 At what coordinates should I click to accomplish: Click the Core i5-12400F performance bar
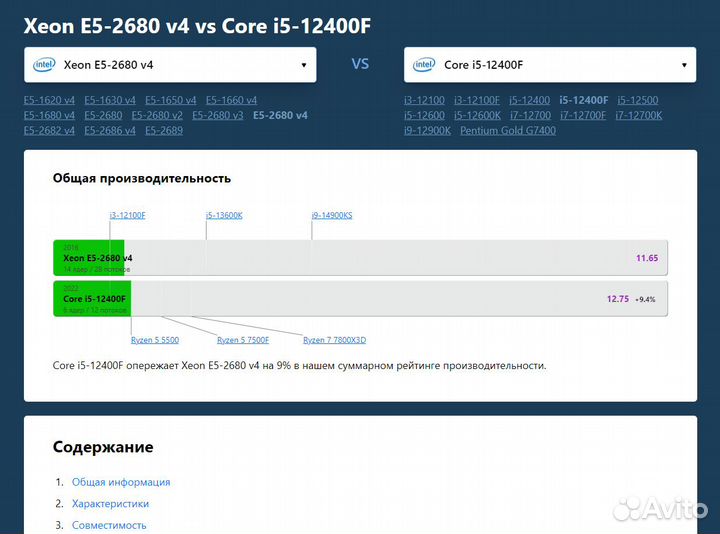click(360, 298)
